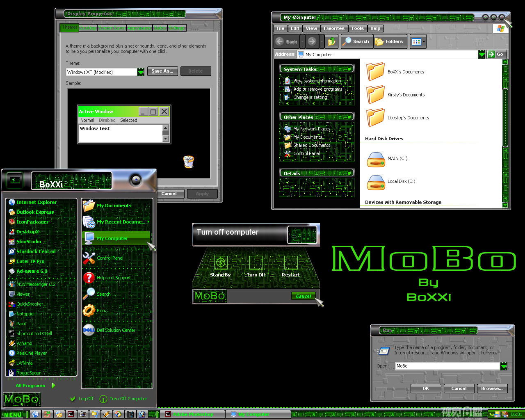Image resolution: width=525 pixels, height=420 pixels.
Task: Launch DesktopX from the program list
Action: pyautogui.click(x=24, y=232)
